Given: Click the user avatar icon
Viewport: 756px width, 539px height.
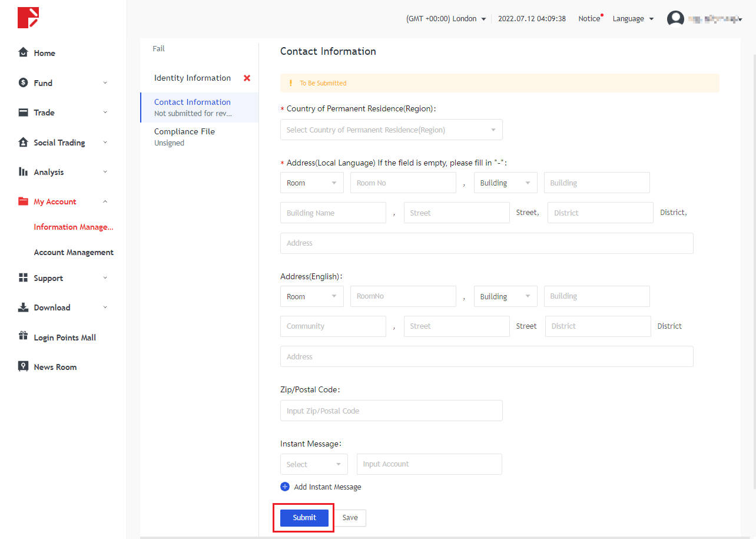Looking at the screenshot, I should (x=675, y=19).
